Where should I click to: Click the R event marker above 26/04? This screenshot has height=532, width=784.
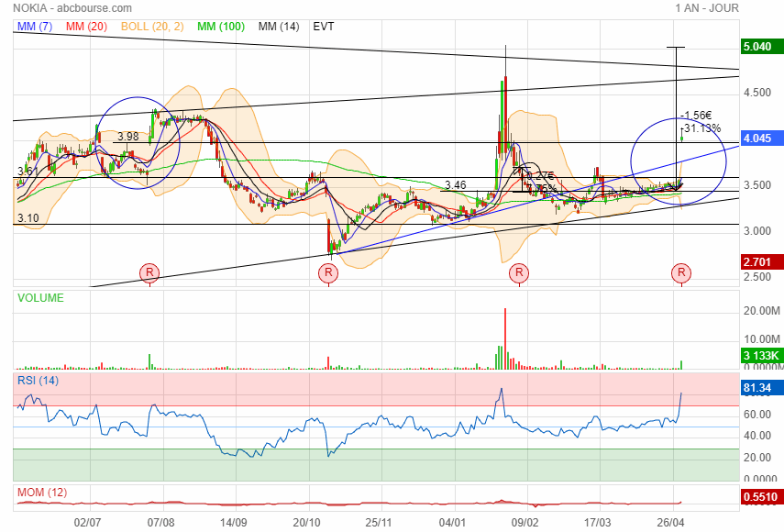click(x=681, y=273)
